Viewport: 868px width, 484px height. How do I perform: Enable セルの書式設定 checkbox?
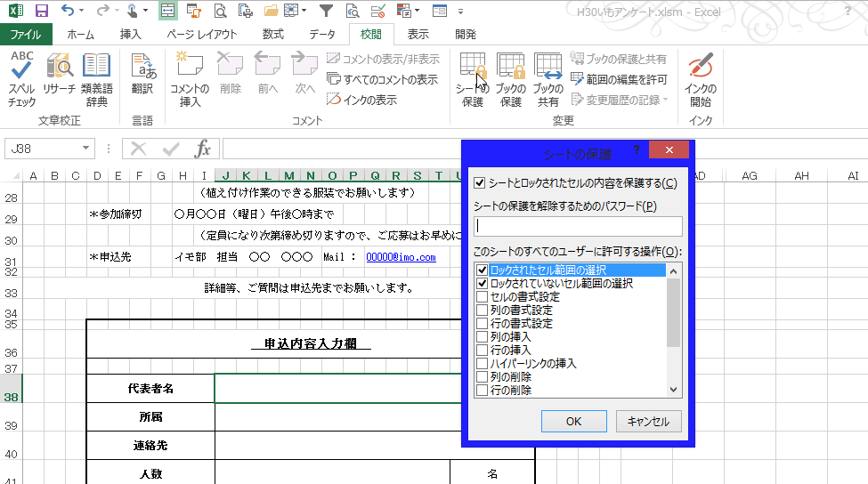point(483,297)
